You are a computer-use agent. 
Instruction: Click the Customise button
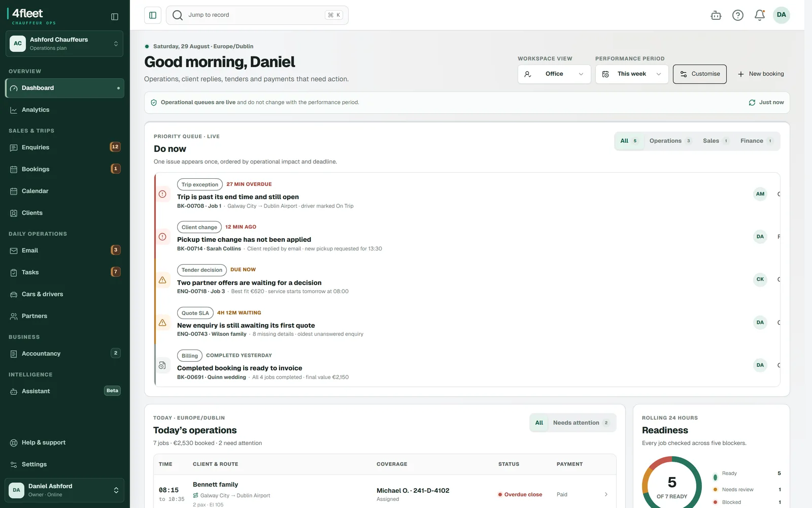[x=700, y=74]
